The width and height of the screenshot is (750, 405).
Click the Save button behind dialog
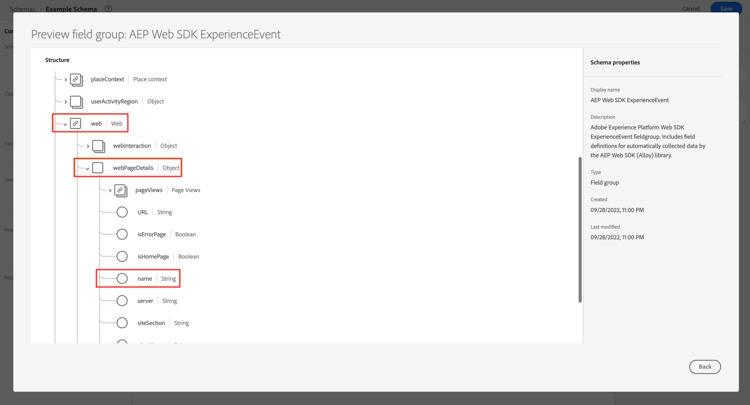click(726, 8)
